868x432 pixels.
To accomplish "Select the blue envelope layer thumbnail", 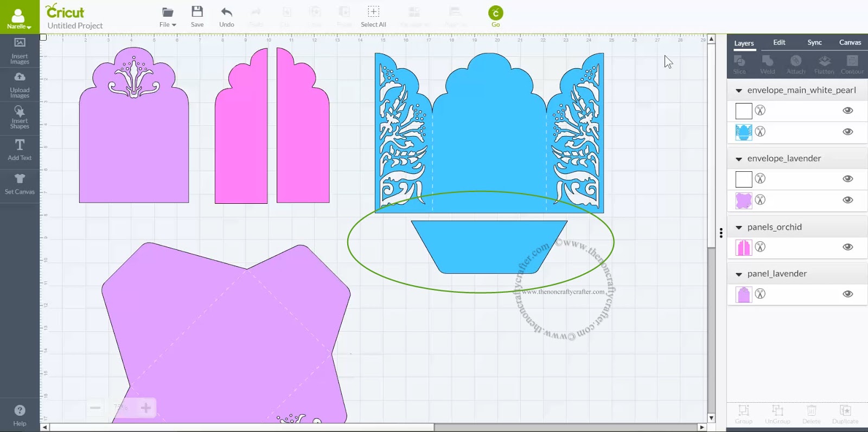I will click(x=744, y=132).
